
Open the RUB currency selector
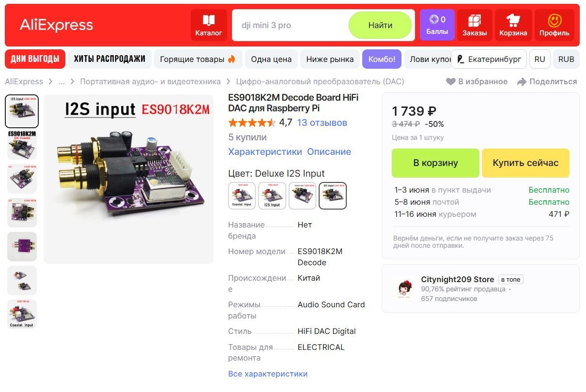tap(566, 59)
